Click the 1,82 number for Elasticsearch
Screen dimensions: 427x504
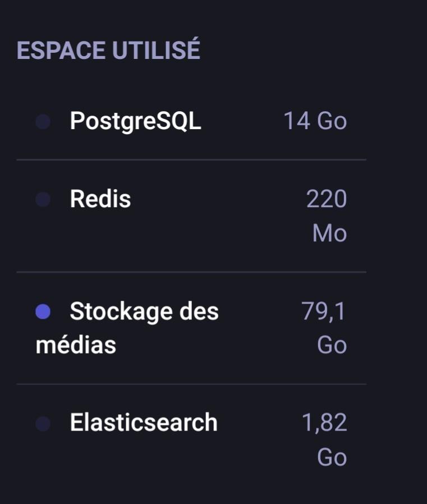324,423
